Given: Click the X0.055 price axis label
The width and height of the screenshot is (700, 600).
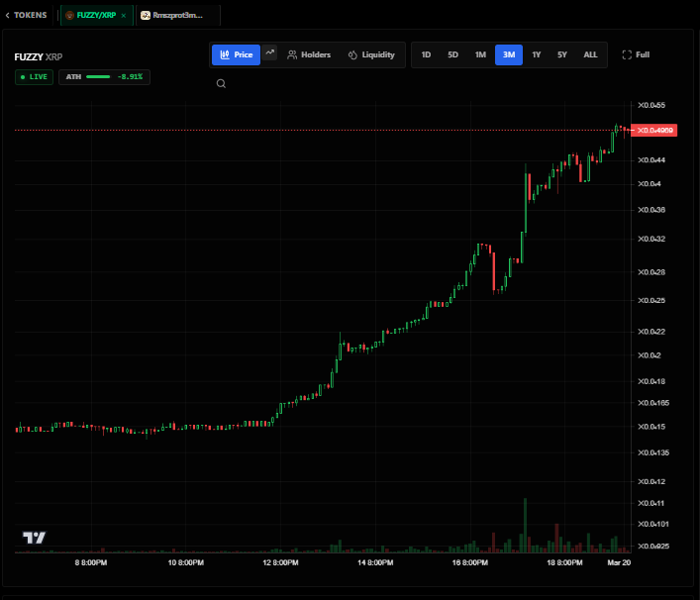Looking at the screenshot, I should click(x=651, y=105).
